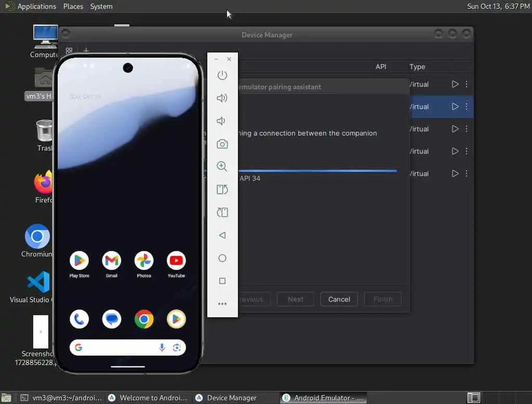Click the workspace switcher in bottom panel
Screen dimensions: 532x404
tap(473, 398)
